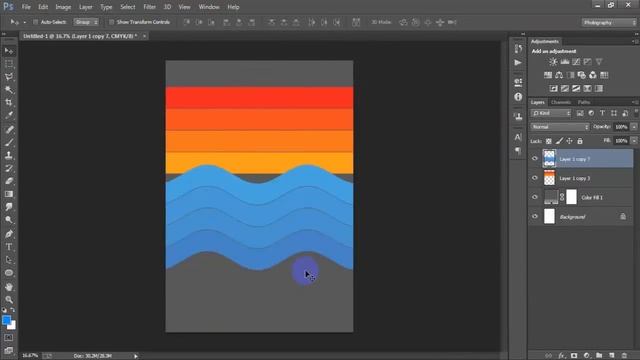Image resolution: width=640 pixels, height=360 pixels.
Task: Select the Path Selection tool
Action: pyautogui.click(x=9, y=260)
